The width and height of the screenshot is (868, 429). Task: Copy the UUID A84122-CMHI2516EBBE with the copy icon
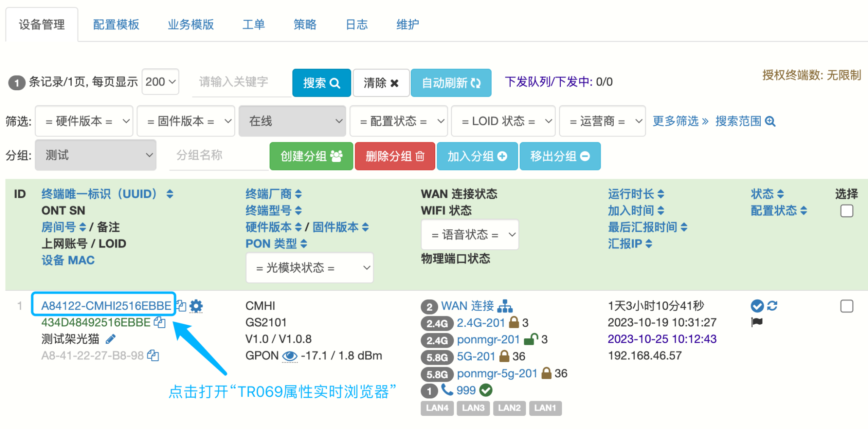tap(181, 306)
